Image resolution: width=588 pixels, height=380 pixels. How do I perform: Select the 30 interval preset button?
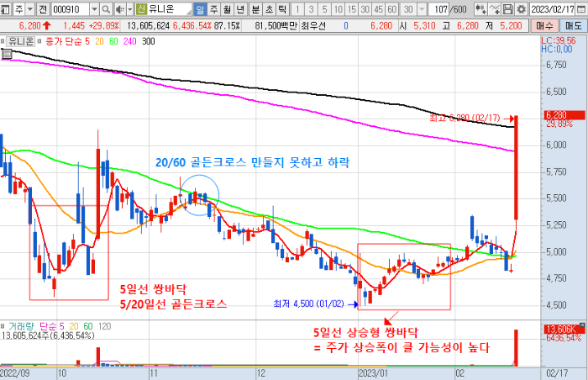[x=365, y=9]
